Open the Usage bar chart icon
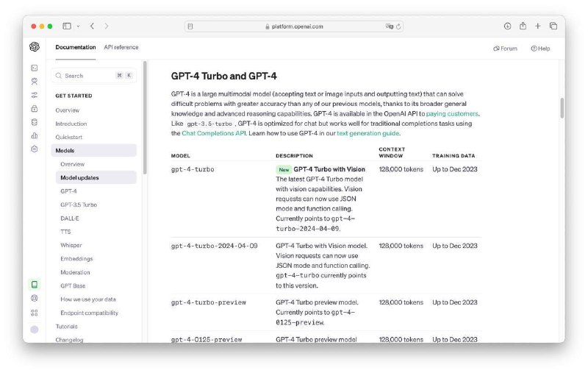588x373 pixels. tap(35, 136)
